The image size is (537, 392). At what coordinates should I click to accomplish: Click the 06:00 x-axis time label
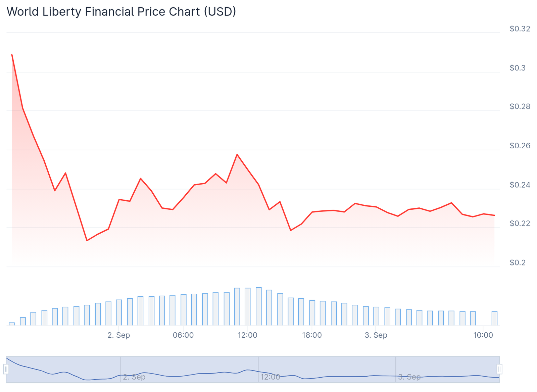(x=183, y=335)
